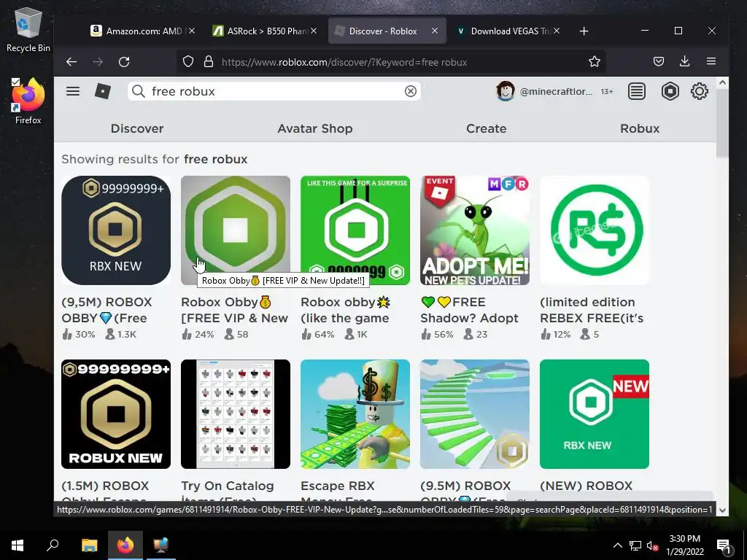Viewport: 747px width, 560px height.
Task: Open the taskbar volume icon
Action: pos(652,545)
